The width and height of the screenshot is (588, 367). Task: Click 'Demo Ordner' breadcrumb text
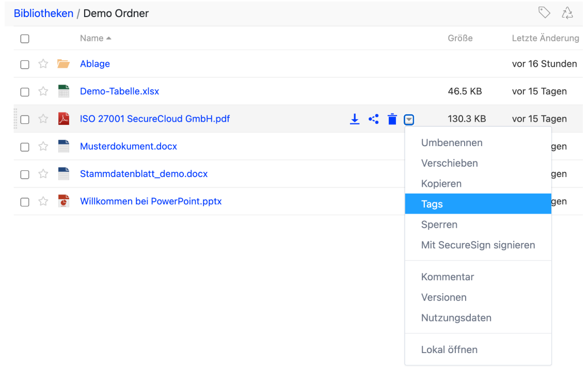point(116,13)
